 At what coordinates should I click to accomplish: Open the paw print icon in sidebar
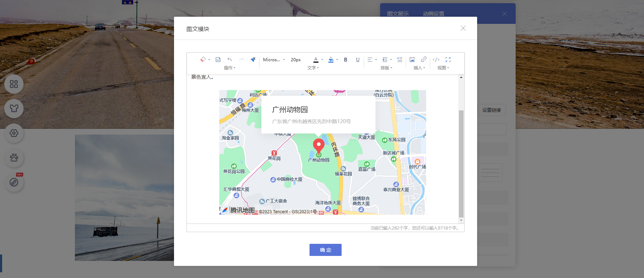point(14,158)
